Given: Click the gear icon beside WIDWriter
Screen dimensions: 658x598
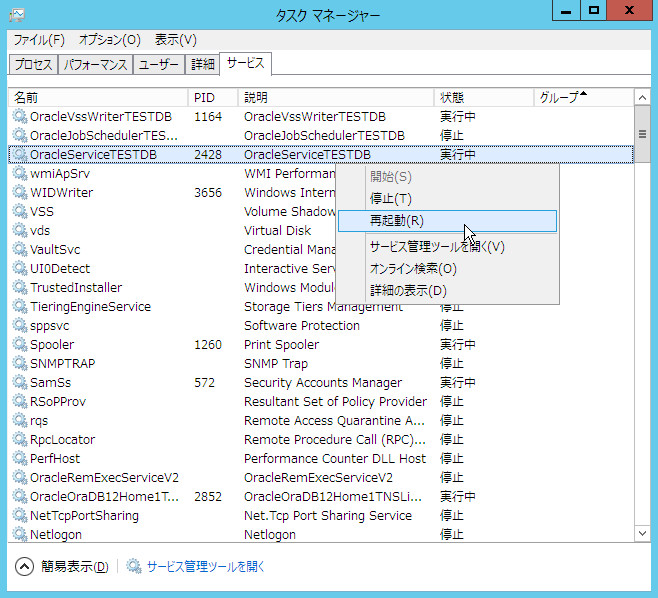Looking at the screenshot, I should coord(20,192).
